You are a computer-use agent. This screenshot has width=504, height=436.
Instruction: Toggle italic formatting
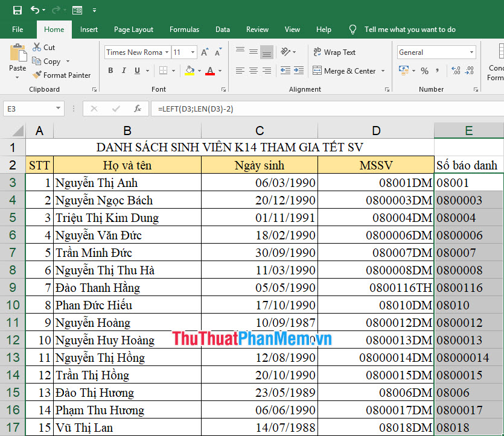coord(125,71)
